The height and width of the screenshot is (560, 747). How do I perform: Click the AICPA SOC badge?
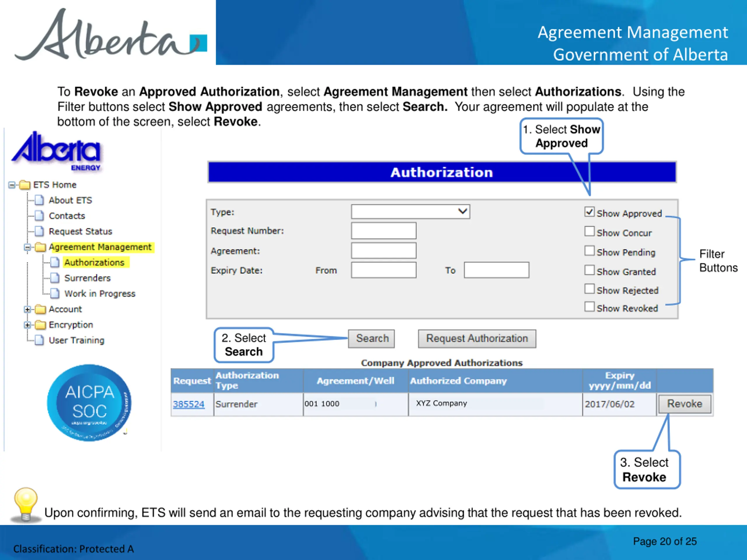tap(89, 403)
